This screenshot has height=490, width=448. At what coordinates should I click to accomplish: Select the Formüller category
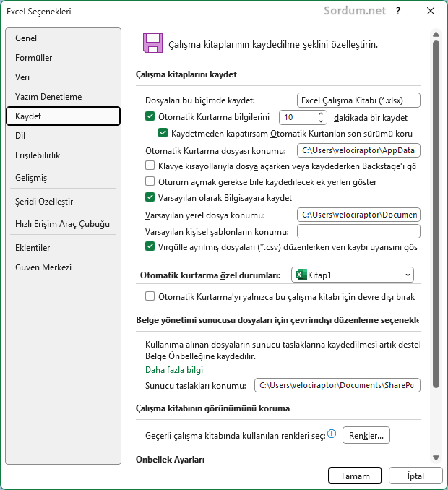[x=63, y=58]
